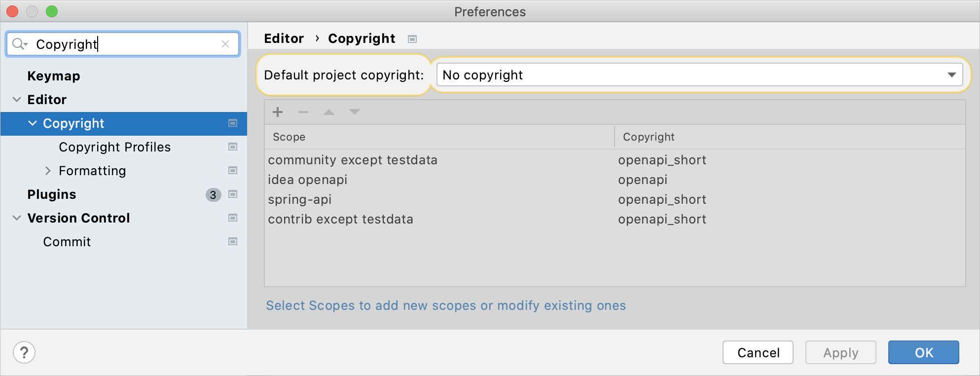Open the Keymap settings page
The width and height of the screenshot is (980, 376).
[x=53, y=75]
